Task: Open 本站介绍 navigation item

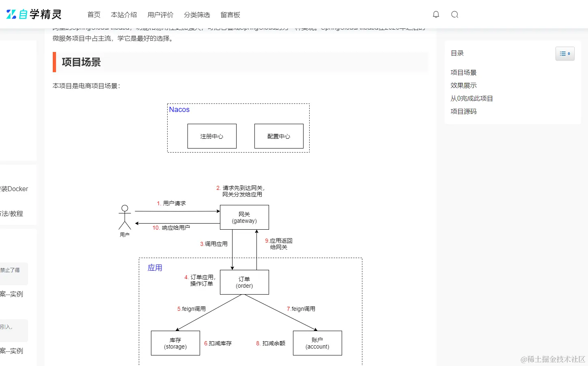Action: coord(124,15)
